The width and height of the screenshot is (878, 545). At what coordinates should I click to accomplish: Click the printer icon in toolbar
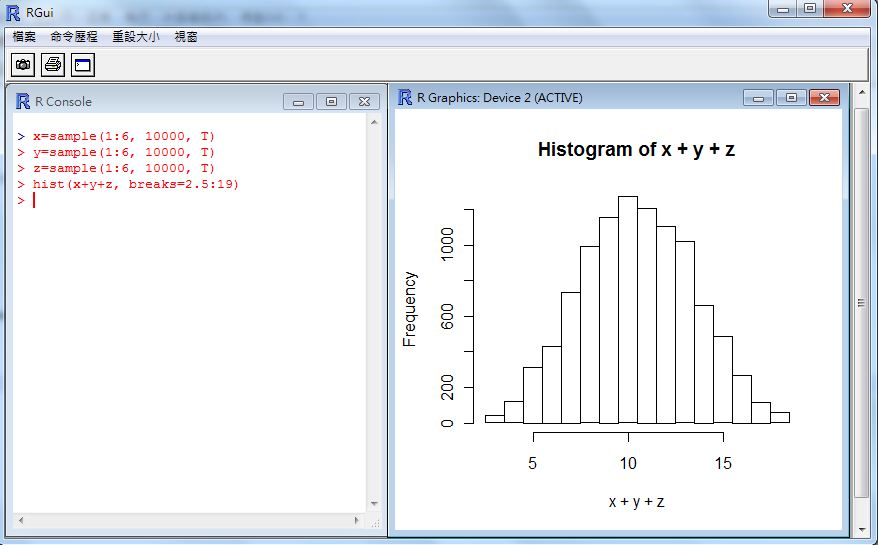coord(53,65)
